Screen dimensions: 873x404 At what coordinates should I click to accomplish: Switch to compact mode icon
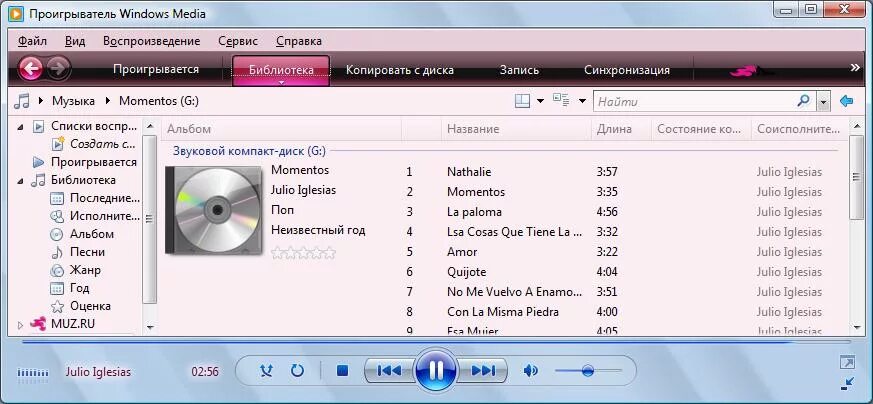point(847,383)
